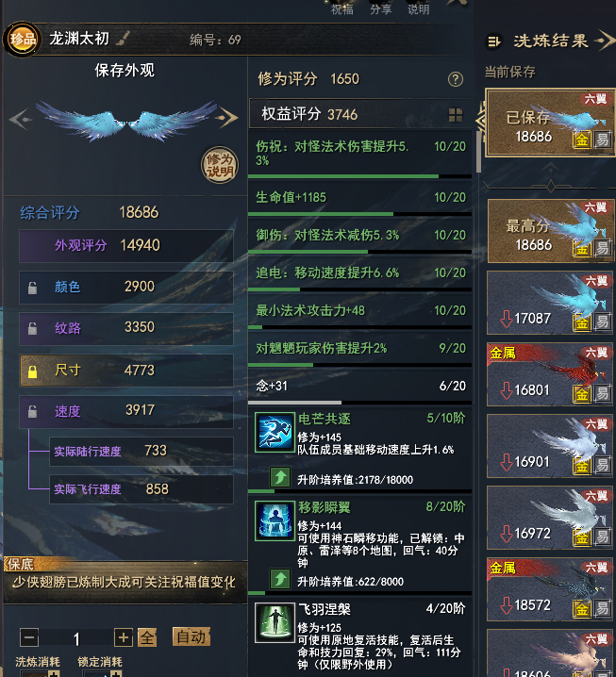Image resolution: width=616 pixels, height=677 pixels.
Task: Select the 17087 refine result thumbnail
Action: pyautogui.click(x=549, y=303)
